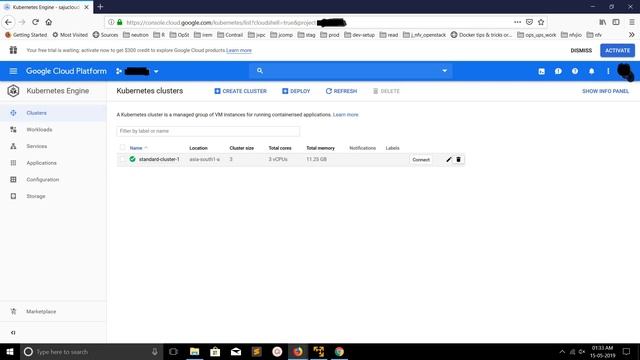
Task: Open the project selector dropdown
Action: [x=137, y=71]
